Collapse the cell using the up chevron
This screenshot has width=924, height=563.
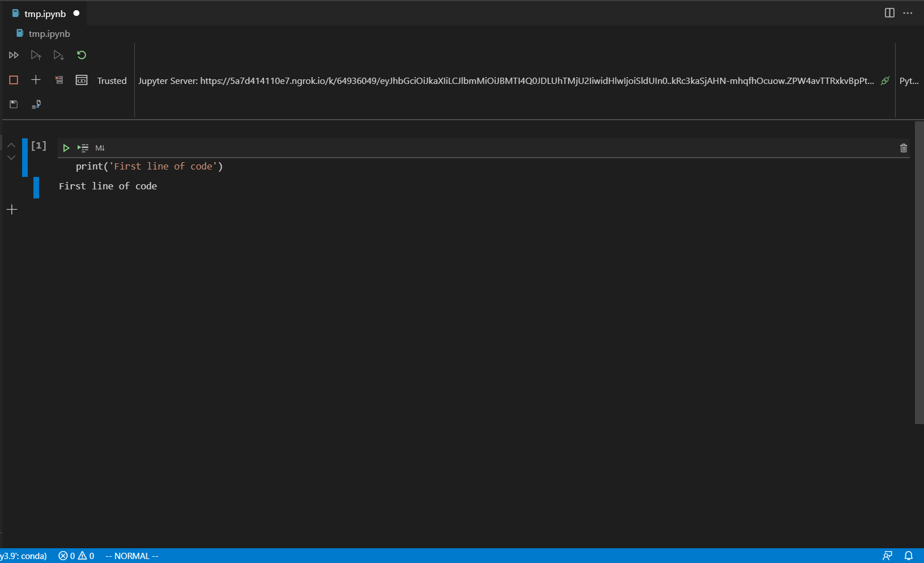tap(11, 145)
